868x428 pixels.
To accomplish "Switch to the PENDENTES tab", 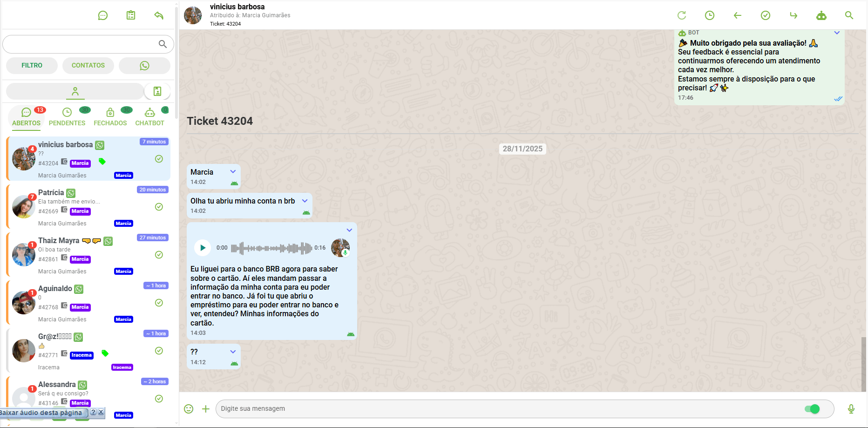I will click(67, 117).
